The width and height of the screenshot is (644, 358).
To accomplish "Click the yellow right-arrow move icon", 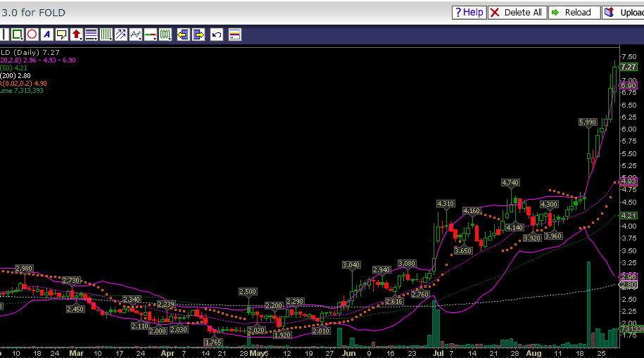I will 198,34.
